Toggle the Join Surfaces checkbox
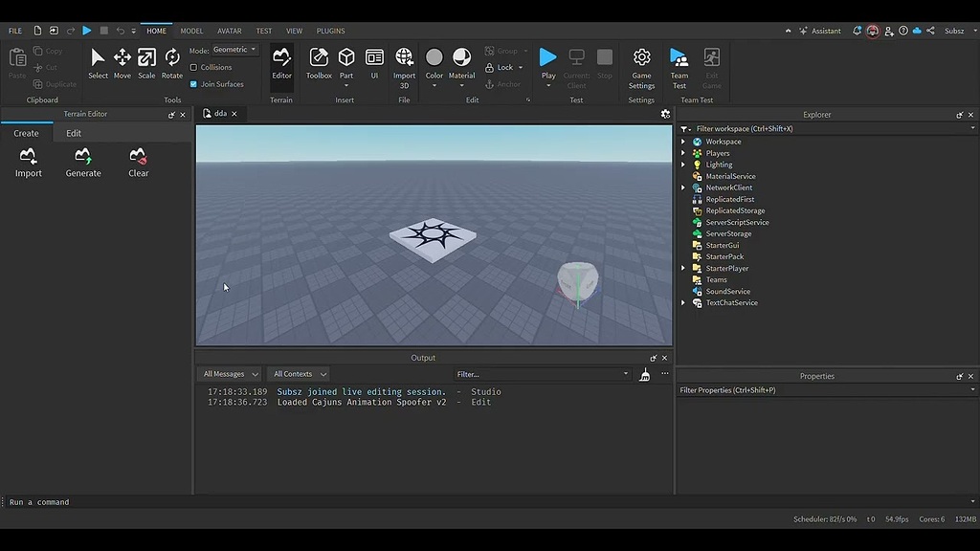 [x=193, y=84]
